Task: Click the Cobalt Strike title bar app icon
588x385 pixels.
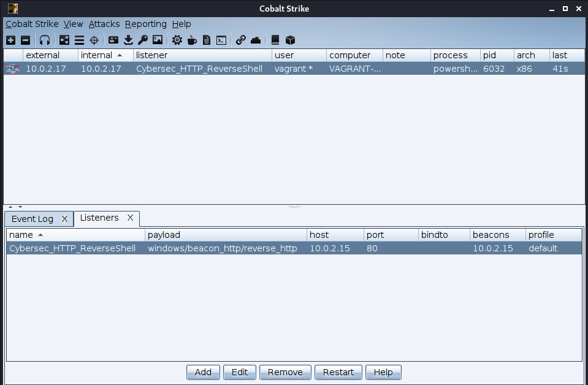Action: tap(13, 8)
